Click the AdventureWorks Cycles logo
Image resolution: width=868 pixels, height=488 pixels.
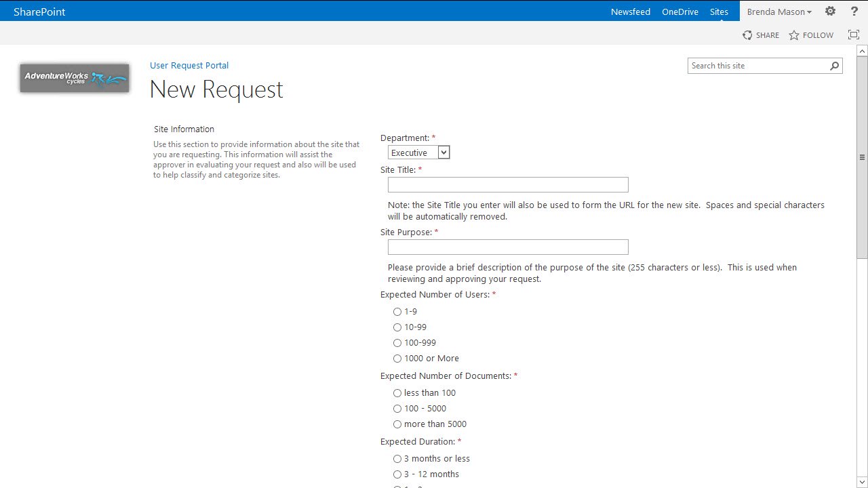click(x=75, y=79)
